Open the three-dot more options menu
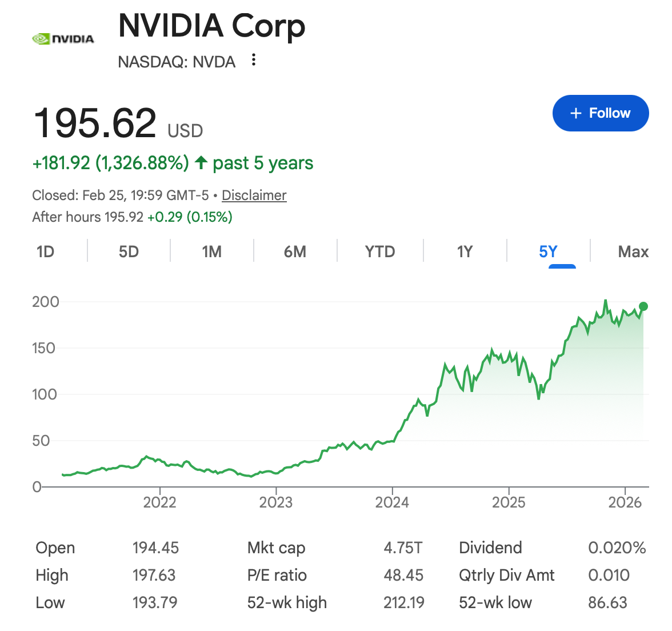The width and height of the screenshot is (672, 631). tap(254, 60)
